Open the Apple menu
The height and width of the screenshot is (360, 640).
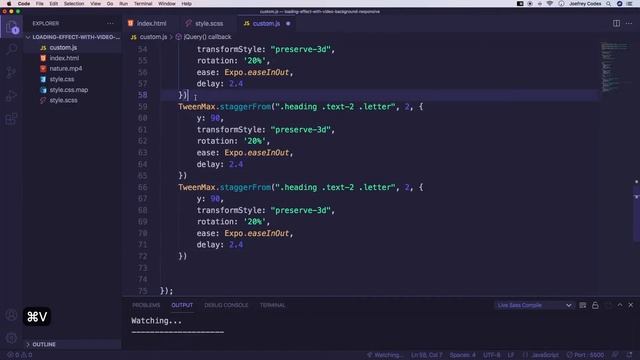9,4
